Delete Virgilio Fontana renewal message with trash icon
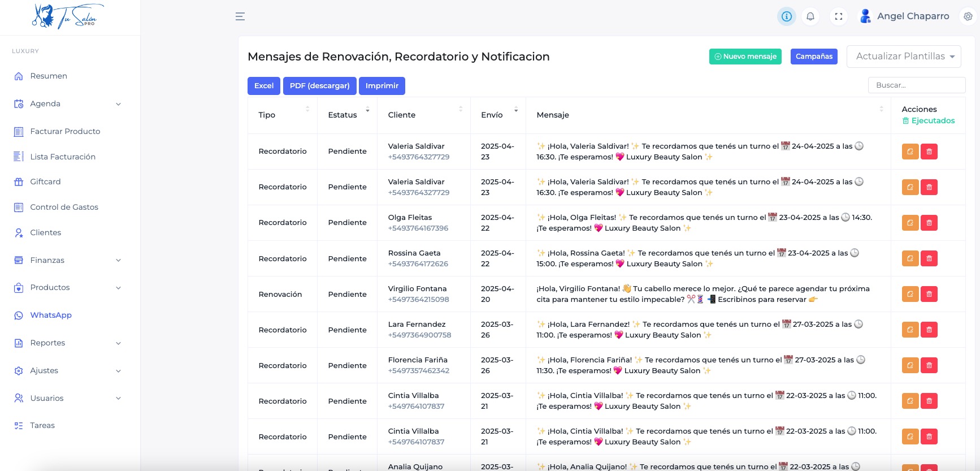Image resolution: width=980 pixels, height=471 pixels. pos(929,294)
